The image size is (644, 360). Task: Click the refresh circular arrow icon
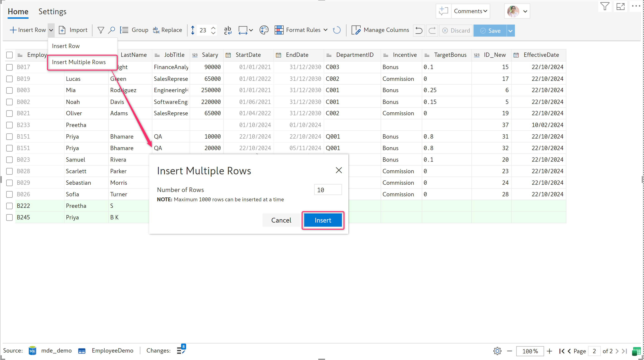337,30
